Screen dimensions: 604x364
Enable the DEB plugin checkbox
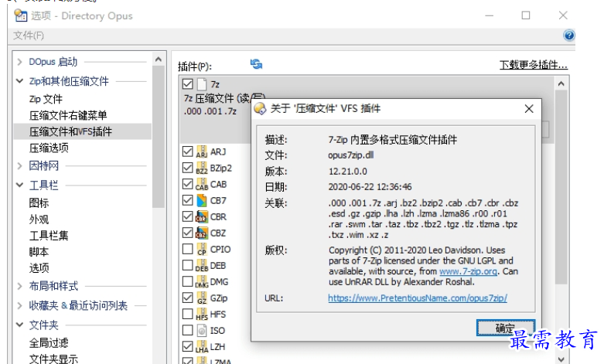click(x=188, y=265)
